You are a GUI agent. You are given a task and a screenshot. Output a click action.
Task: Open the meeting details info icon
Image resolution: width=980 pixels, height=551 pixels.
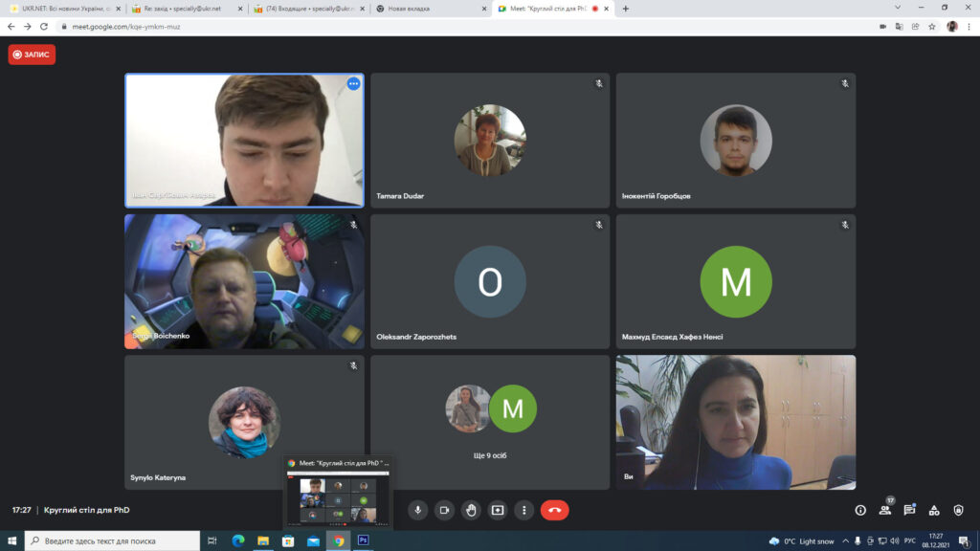[860, 511]
